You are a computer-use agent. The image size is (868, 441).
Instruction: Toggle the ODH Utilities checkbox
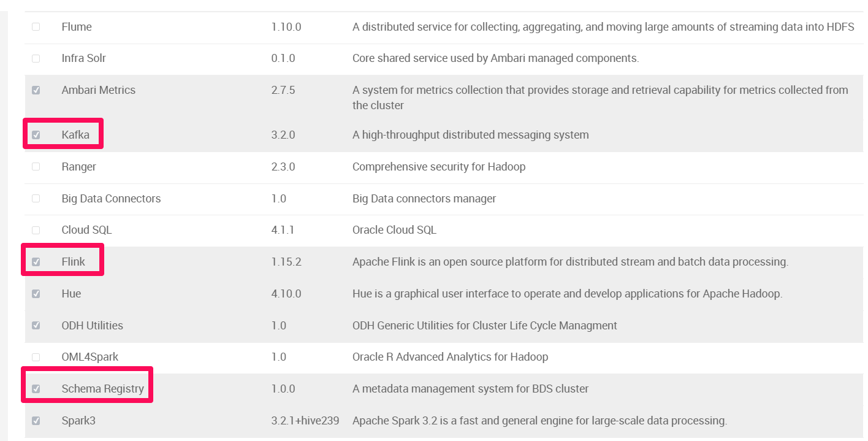pos(36,326)
